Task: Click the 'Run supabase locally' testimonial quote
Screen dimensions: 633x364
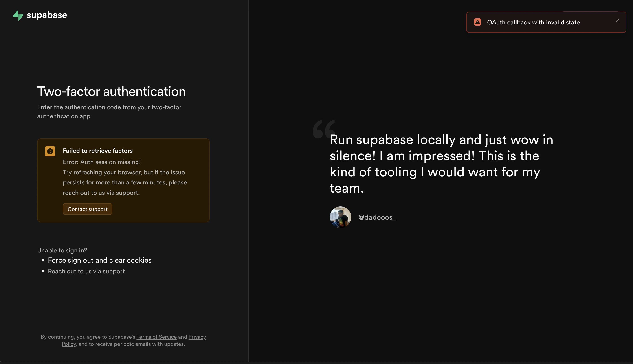Action: pyautogui.click(x=441, y=164)
